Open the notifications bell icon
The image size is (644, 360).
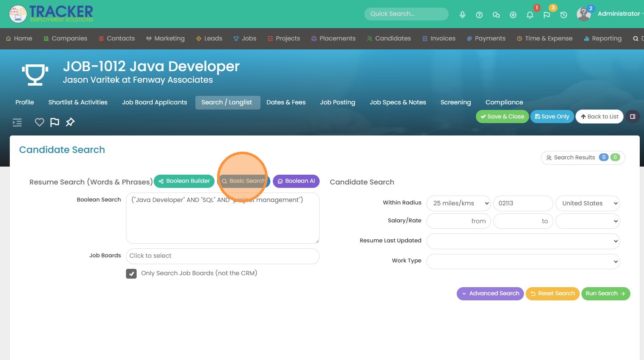[x=530, y=15]
